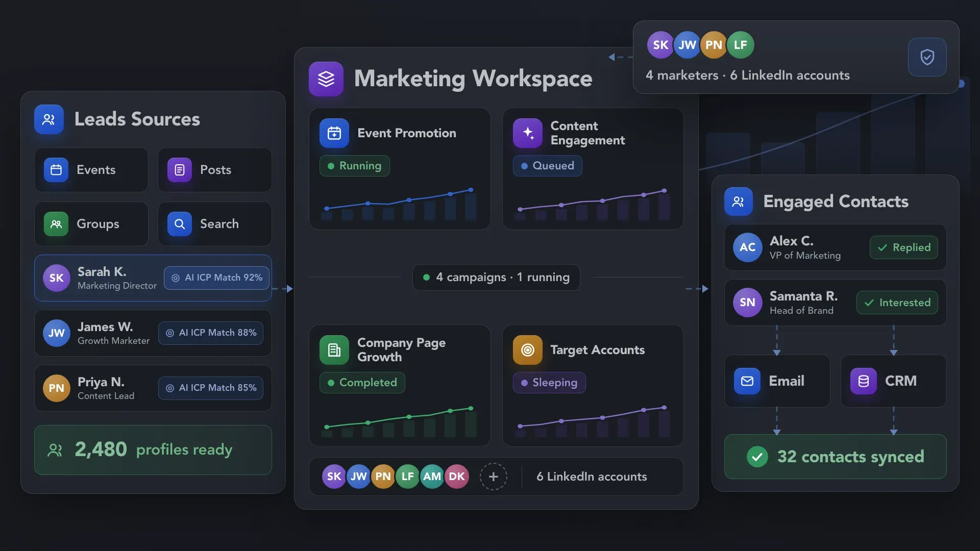This screenshot has width=980, height=551.
Task: Click the green check beside 32 contacts synced
Action: tap(757, 457)
